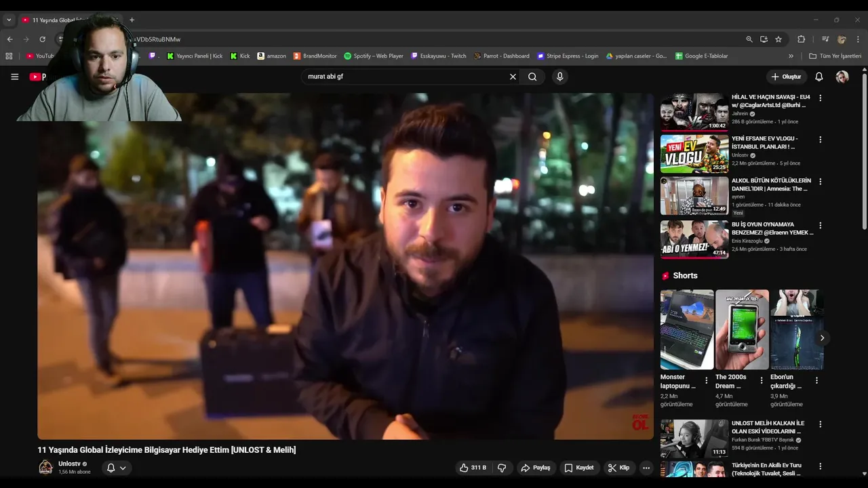
Task: Open the amazon bookmark
Action: click(271, 56)
